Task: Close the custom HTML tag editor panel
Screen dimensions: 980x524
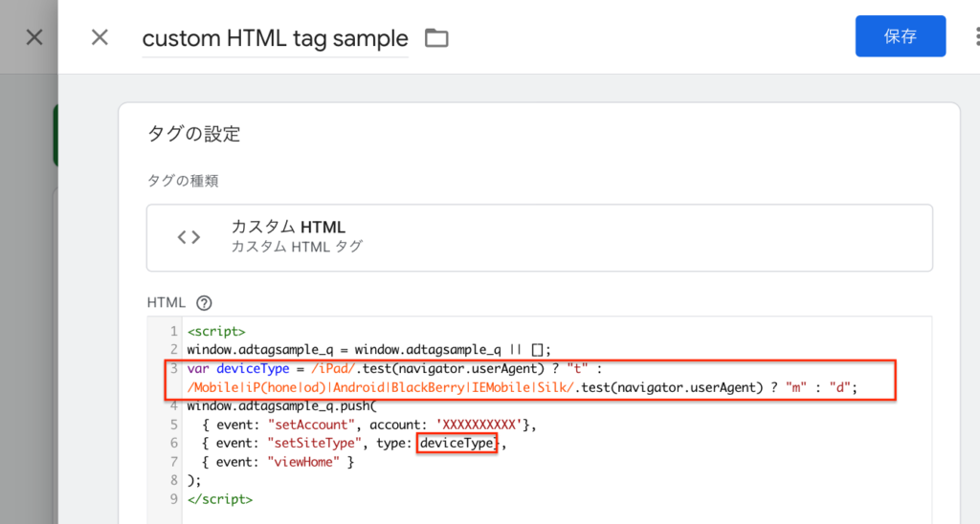Action: pyautogui.click(x=100, y=37)
